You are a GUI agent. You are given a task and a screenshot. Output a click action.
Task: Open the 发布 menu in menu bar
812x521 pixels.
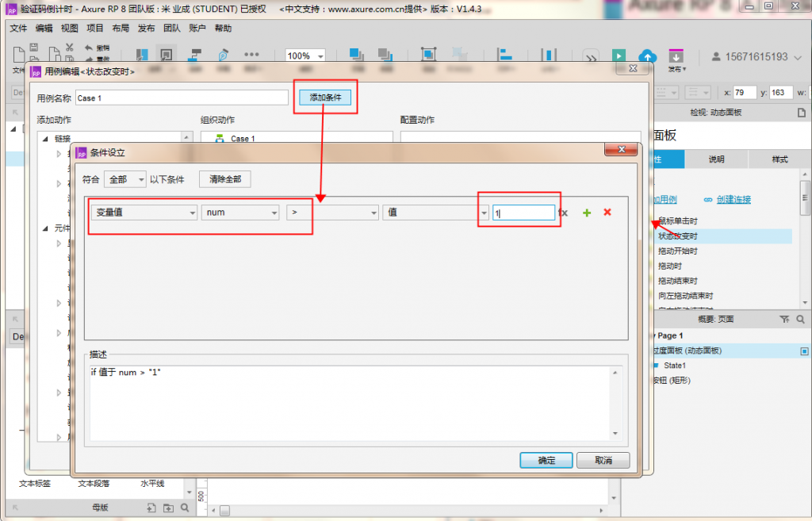pos(146,29)
